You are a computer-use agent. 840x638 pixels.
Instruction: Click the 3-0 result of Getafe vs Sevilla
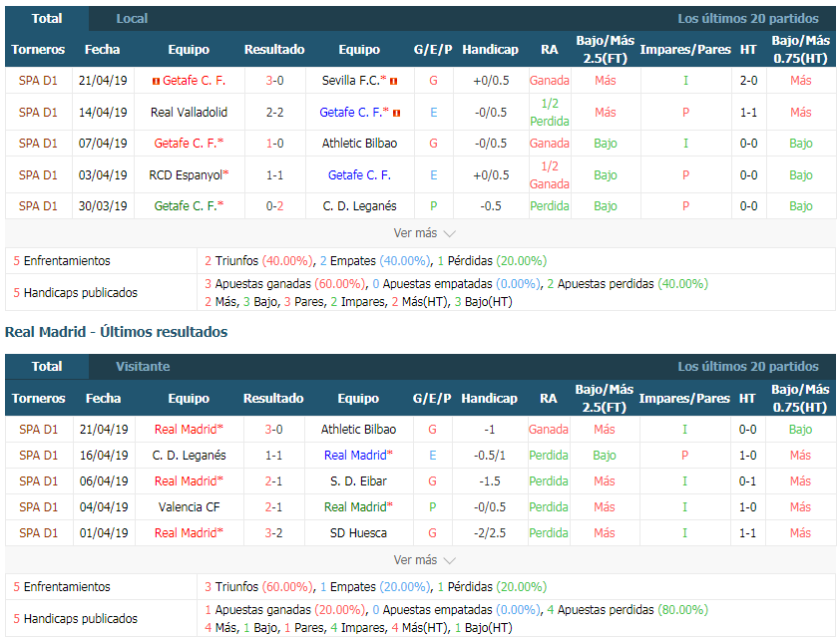[274, 81]
